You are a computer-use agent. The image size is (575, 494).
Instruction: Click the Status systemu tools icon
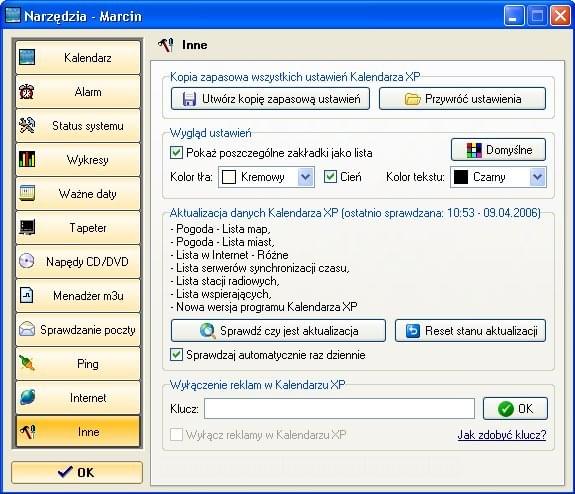click(x=27, y=125)
